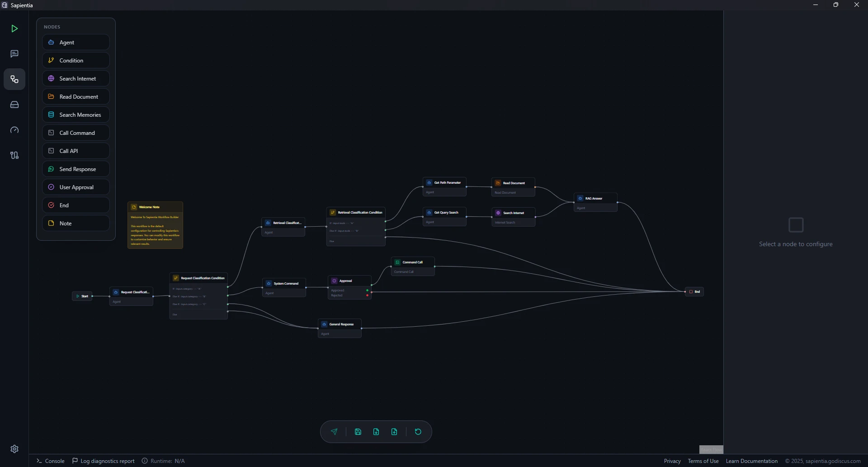Run the workflow using the play icon
Viewport: 868px width, 467px height.
point(14,29)
